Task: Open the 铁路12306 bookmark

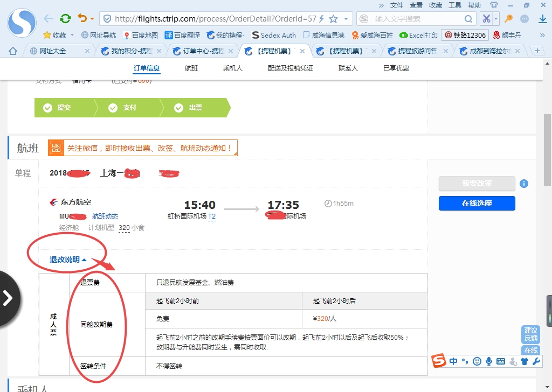Action: 465,35
